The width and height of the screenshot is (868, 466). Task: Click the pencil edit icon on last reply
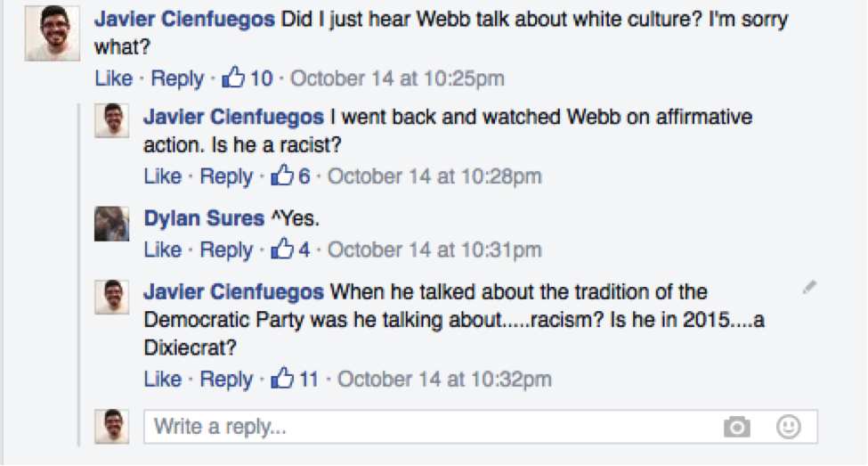point(809,287)
